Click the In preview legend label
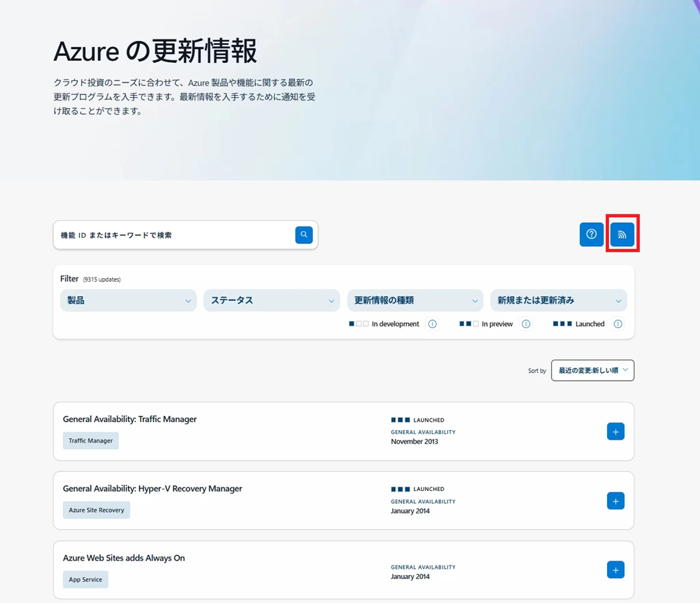 coord(498,324)
